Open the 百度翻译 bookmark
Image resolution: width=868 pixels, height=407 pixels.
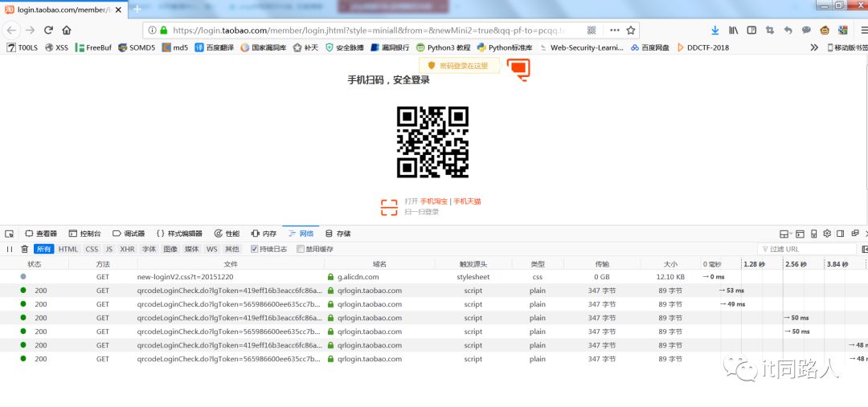tap(214, 47)
